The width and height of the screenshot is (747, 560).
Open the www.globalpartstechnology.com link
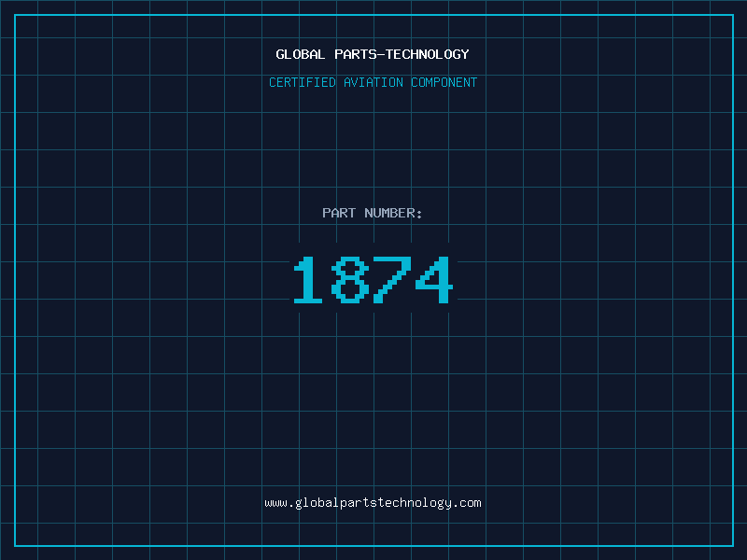click(373, 503)
